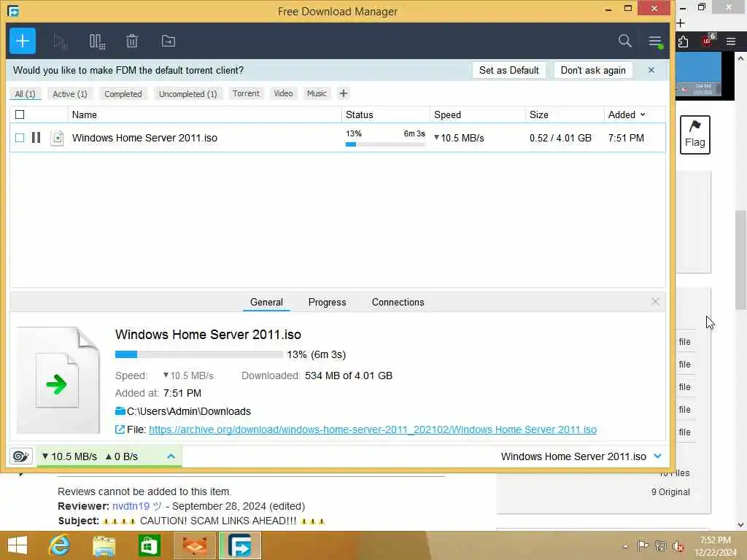This screenshot has width=747, height=560.
Task: Delete selected download with the trash icon
Action: point(132,42)
